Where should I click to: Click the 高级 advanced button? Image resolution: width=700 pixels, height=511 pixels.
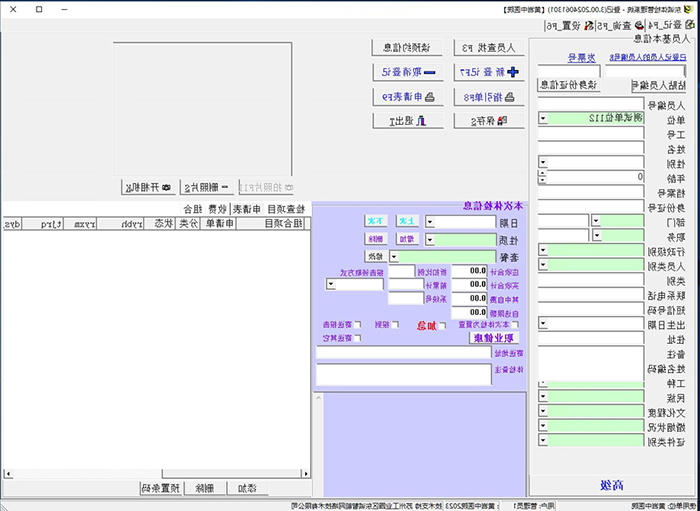tap(612, 486)
